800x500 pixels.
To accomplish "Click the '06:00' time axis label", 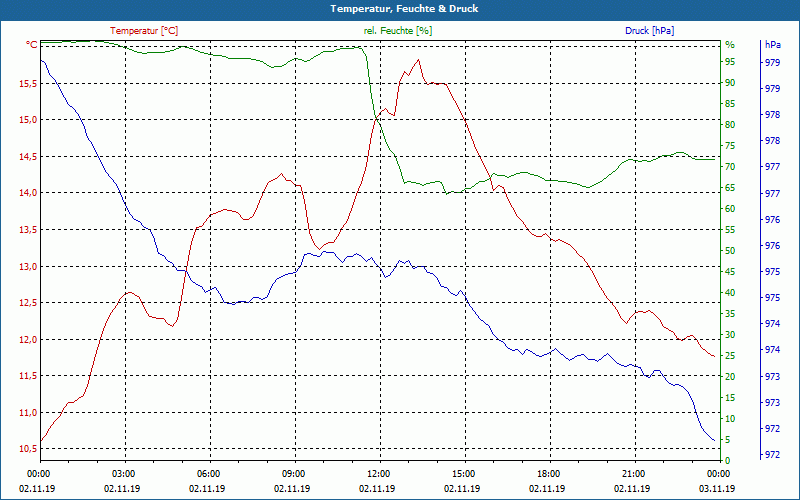I will (x=208, y=473).
